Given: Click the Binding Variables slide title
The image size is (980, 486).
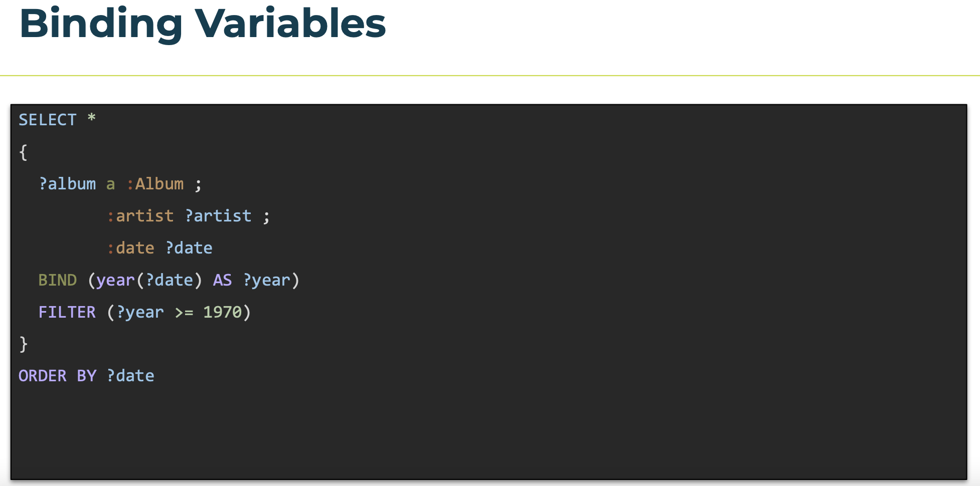Looking at the screenshot, I should tap(203, 24).
